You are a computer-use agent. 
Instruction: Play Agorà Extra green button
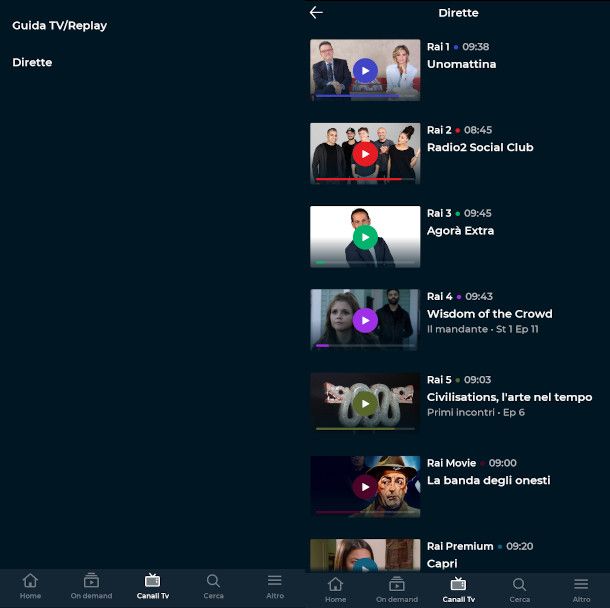tap(365, 237)
